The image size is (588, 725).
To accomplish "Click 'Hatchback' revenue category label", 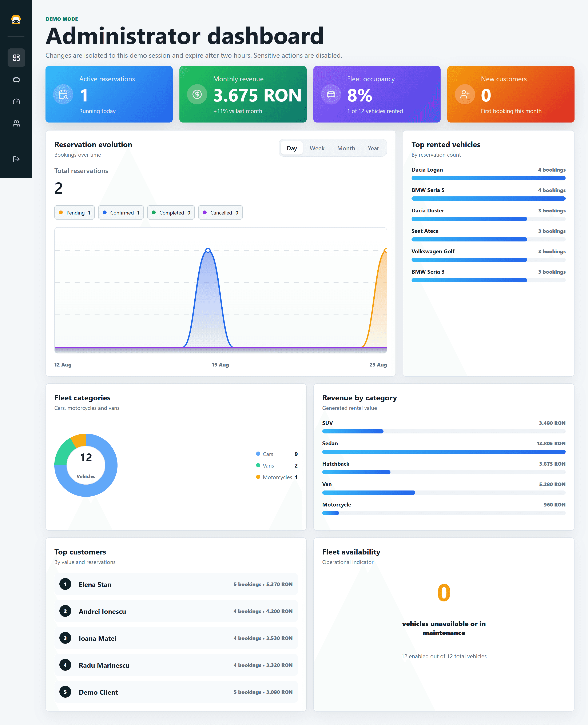I will coord(336,464).
